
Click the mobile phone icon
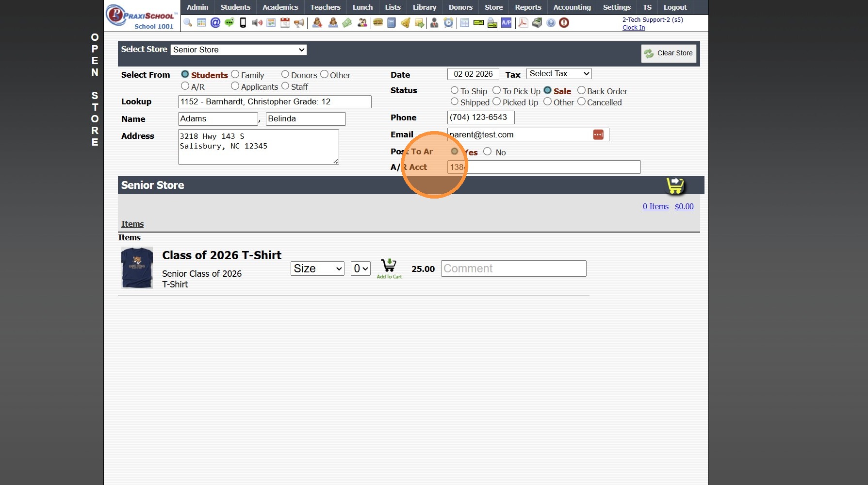(243, 23)
